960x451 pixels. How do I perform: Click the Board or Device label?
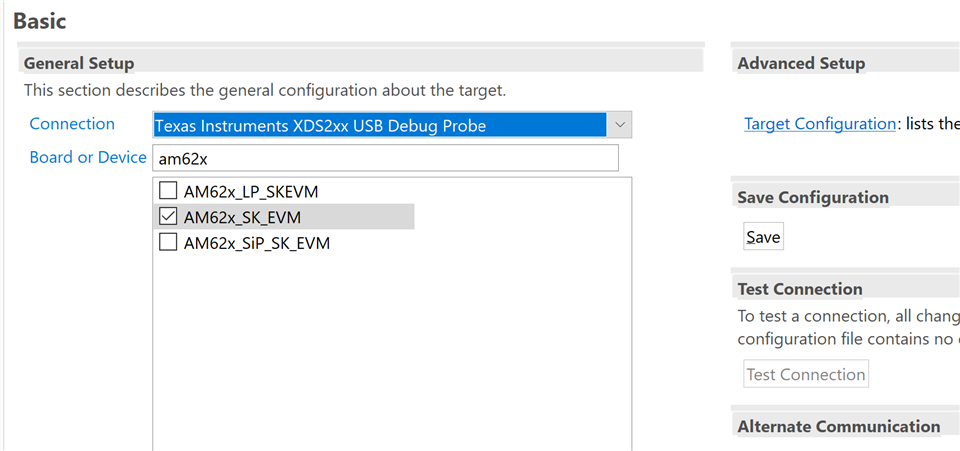coord(88,157)
